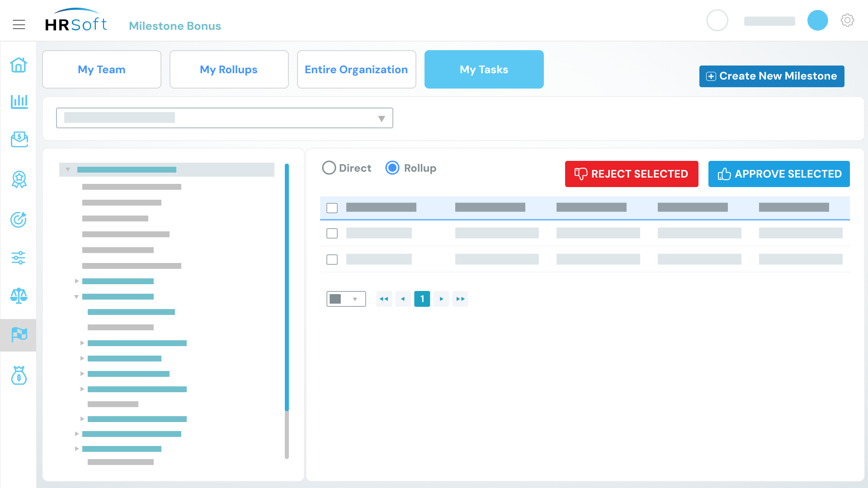Click the money bag sidebar icon

pos(19,375)
